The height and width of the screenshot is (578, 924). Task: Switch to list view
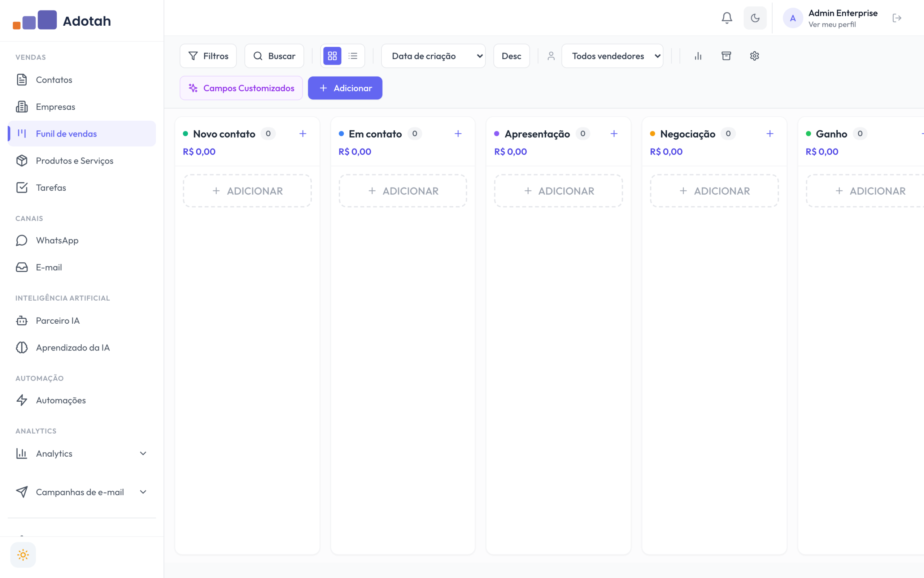pos(353,56)
